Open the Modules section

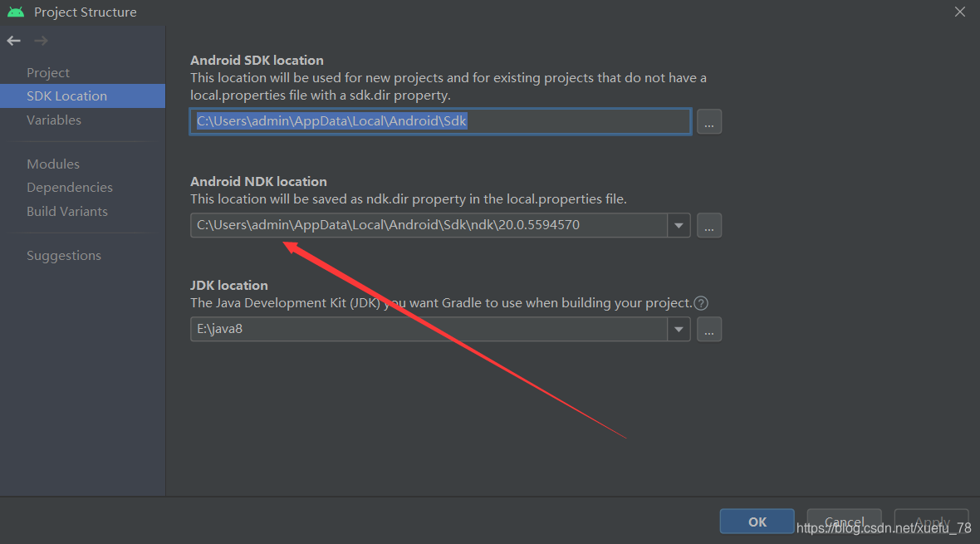[53, 164]
